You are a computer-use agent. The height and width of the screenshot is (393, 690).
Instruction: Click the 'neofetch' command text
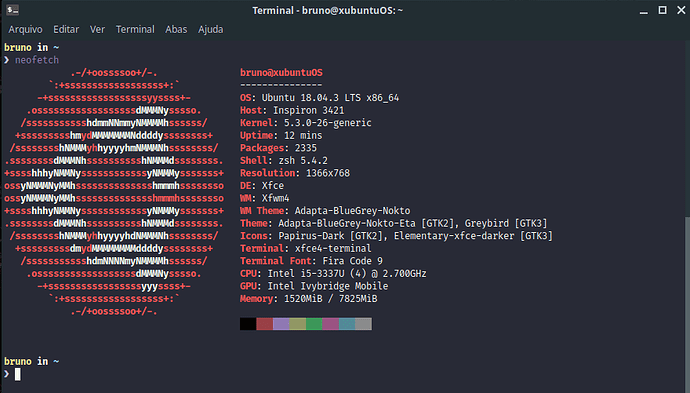[37, 60]
